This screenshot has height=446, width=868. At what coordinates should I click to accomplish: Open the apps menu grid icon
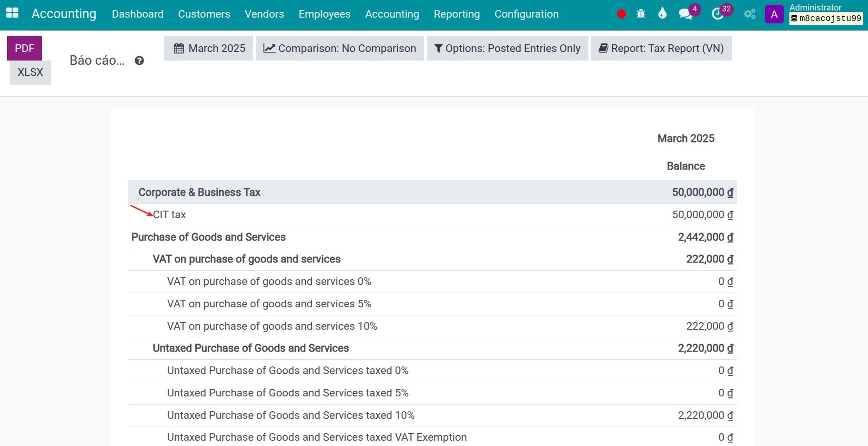click(x=12, y=13)
